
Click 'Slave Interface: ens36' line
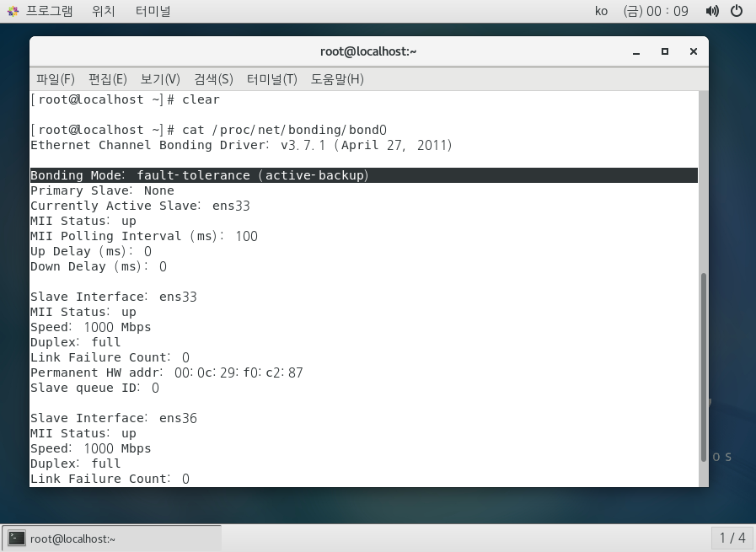point(114,418)
